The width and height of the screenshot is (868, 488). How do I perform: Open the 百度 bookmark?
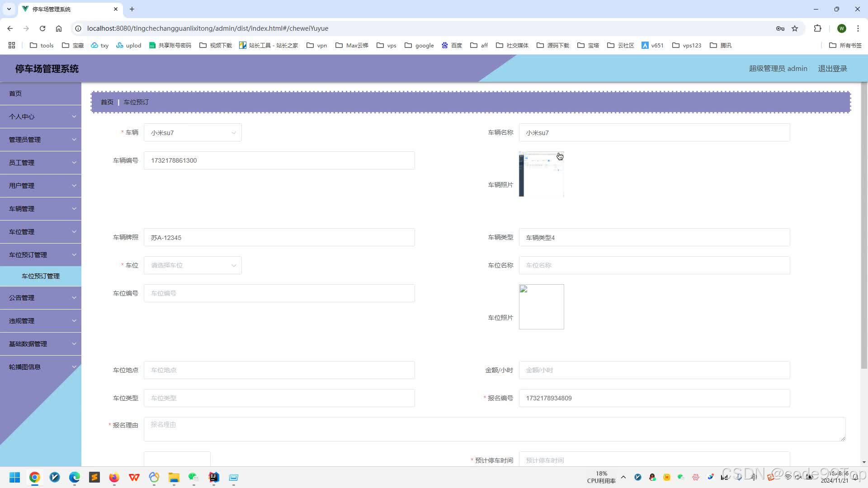pos(452,45)
